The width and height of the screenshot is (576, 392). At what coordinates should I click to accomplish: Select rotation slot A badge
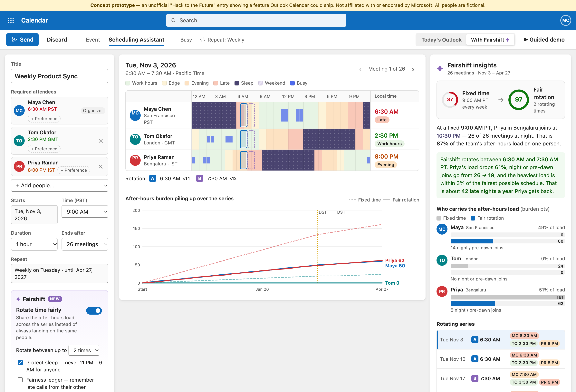coord(152,179)
